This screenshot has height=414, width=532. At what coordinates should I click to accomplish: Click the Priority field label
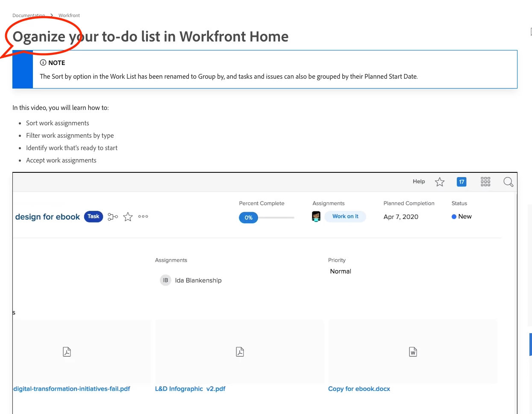(x=337, y=260)
